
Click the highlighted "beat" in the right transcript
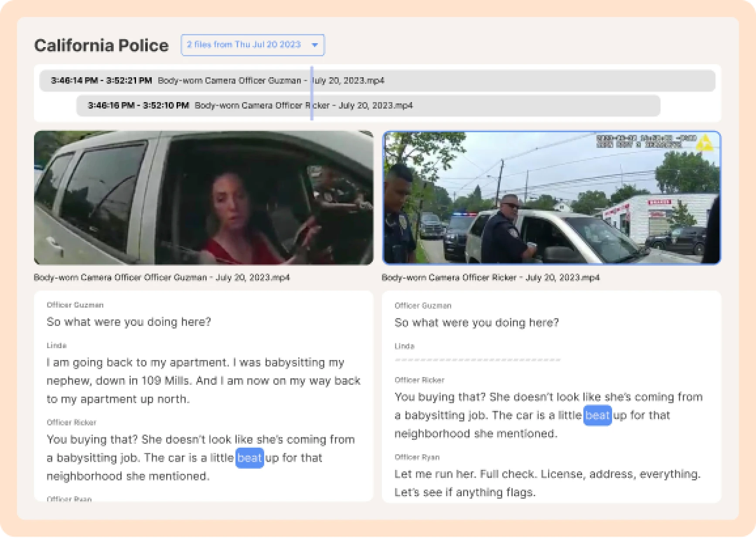[x=597, y=415]
